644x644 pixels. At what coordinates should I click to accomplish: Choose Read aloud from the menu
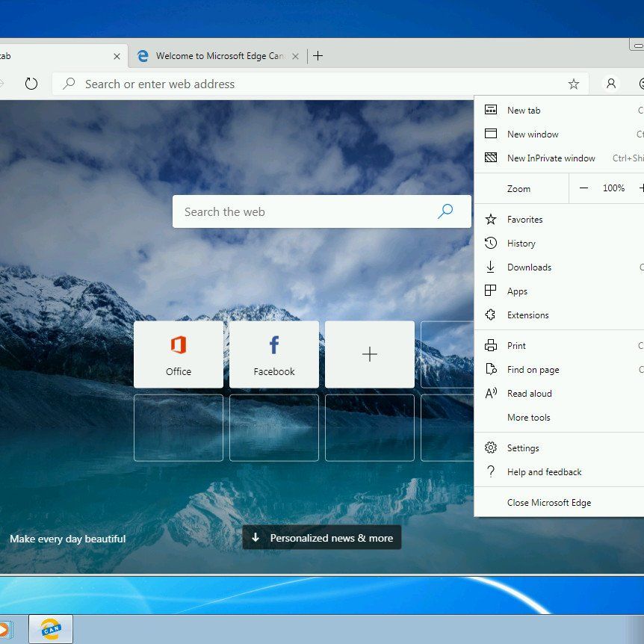[559, 394]
